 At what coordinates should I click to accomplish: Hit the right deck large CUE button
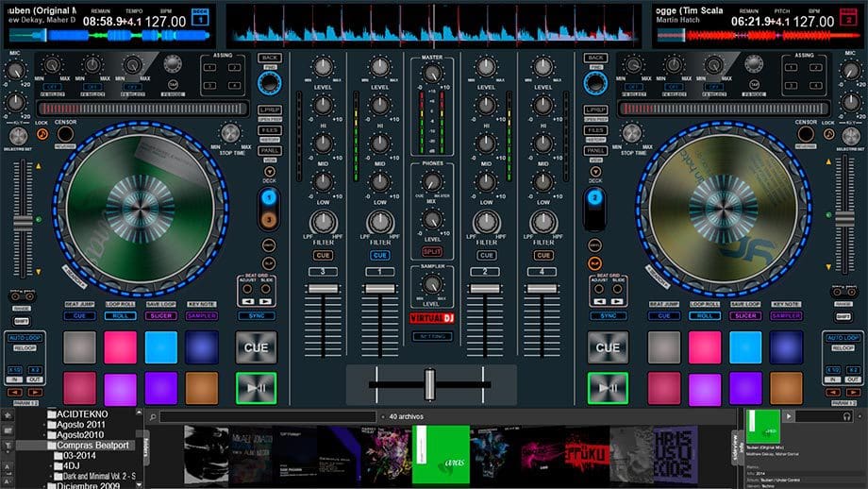pos(608,347)
